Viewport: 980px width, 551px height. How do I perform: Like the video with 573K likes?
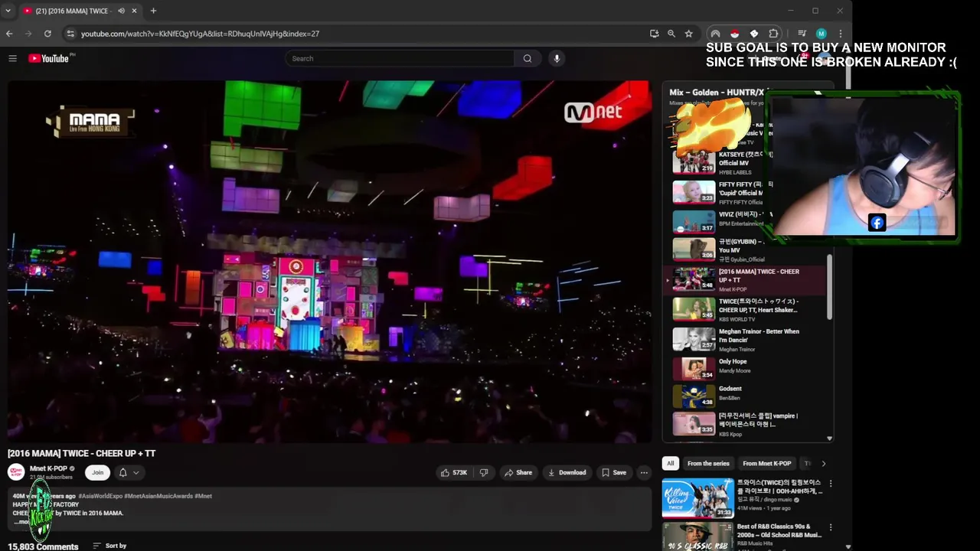click(454, 473)
